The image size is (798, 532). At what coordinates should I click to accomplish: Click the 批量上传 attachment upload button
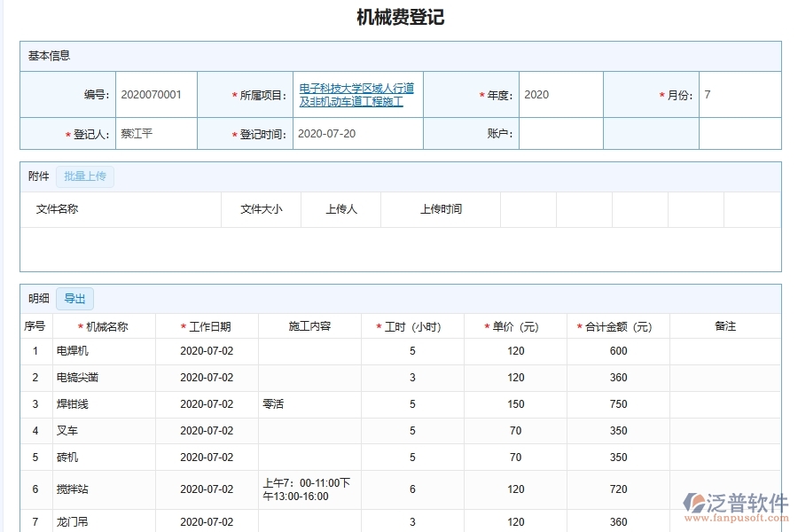85,176
